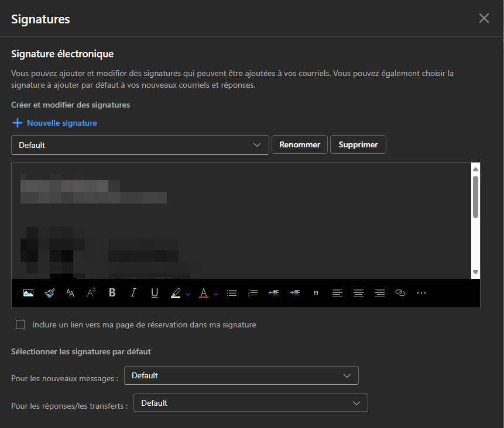Insert an image into the signature
This screenshot has width=504, height=428.
[x=28, y=293]
